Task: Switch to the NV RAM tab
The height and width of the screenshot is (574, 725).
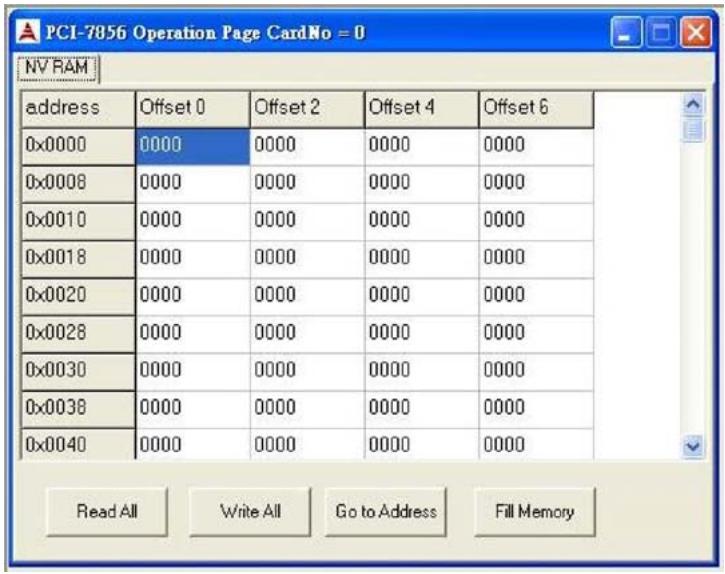Action: (x=57, y=68)
